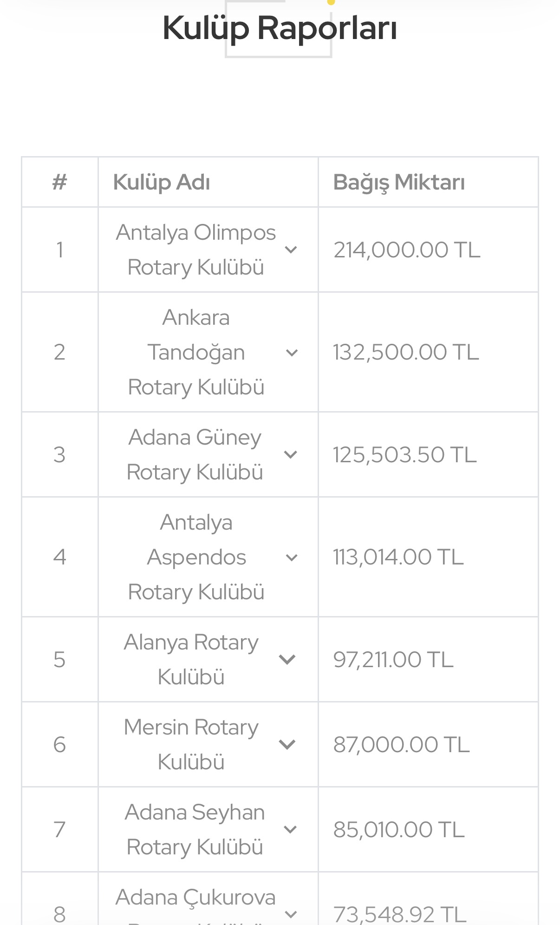Expand Ankara Tandoğan Rotary Kulübü chevron
Screen dimensions: 560x925
292,353
